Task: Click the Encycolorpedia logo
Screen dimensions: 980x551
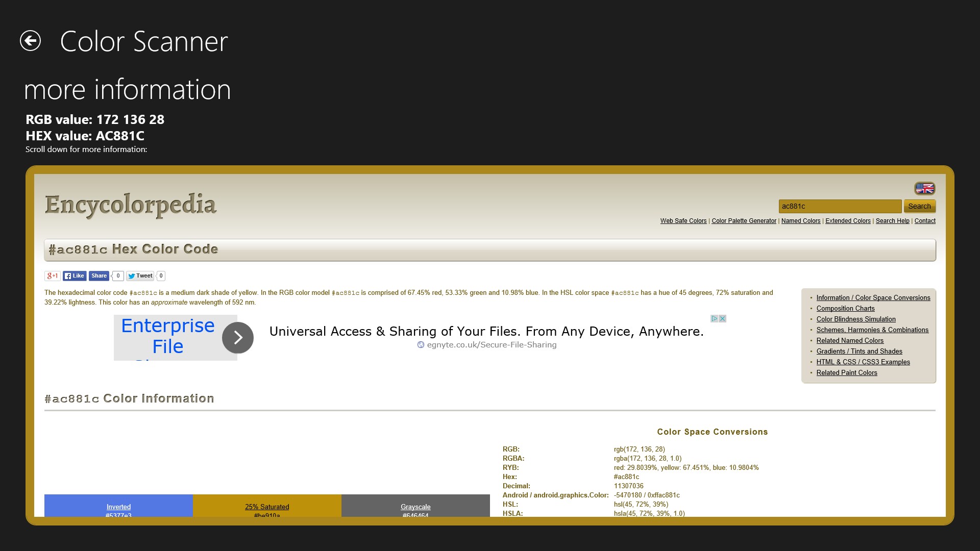Action: [x=131, y=205]
